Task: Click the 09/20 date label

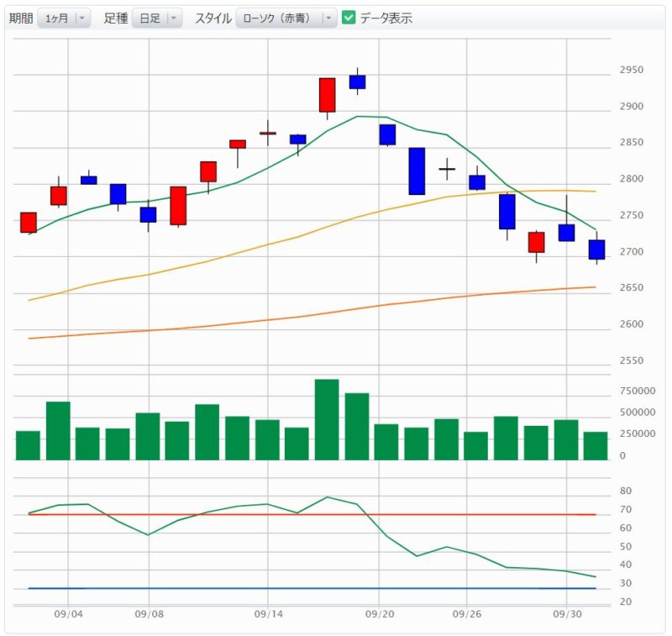Action: tap(380, 614)
